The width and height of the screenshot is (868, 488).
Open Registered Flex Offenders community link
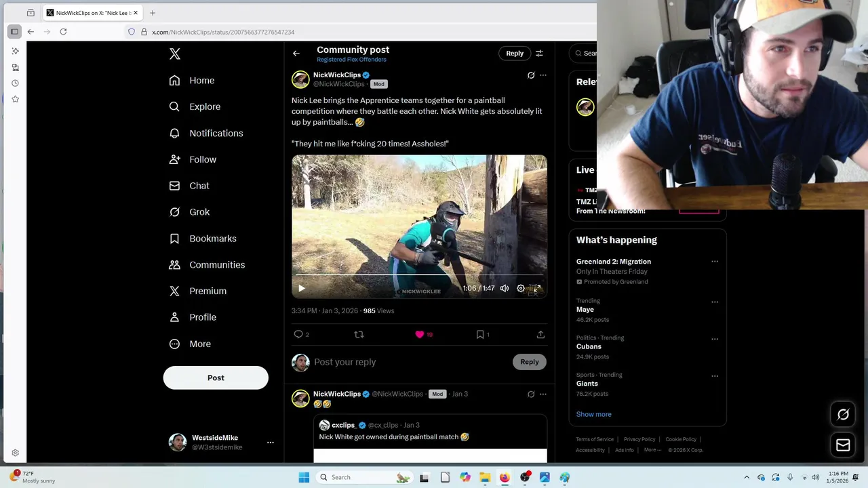(x=351, y=60)
